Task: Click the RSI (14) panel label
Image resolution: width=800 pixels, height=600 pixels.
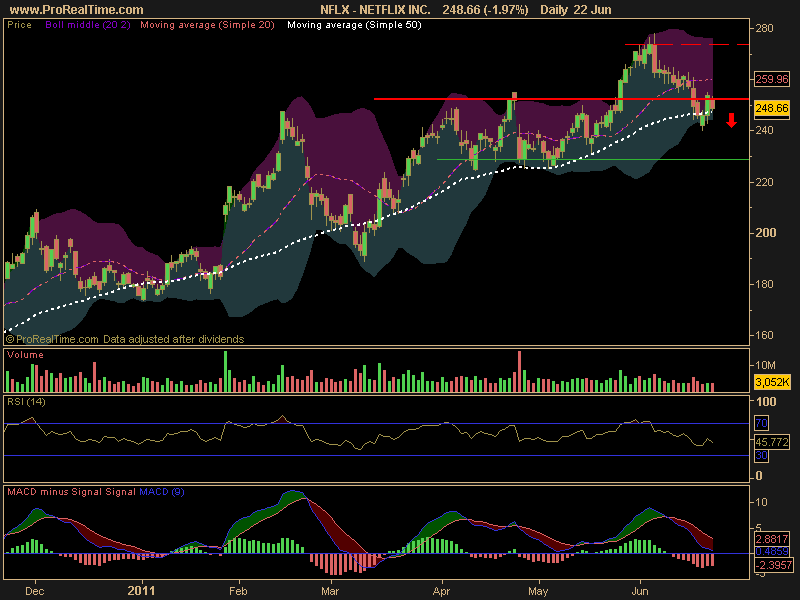Action: click(26, 402)
